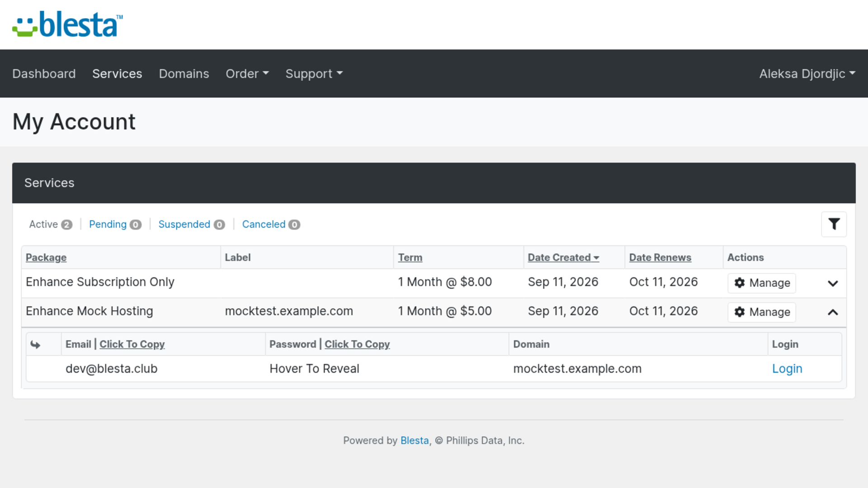
Task: Click the Domain column header in credentials table
Action: click(x=531, y=344)
